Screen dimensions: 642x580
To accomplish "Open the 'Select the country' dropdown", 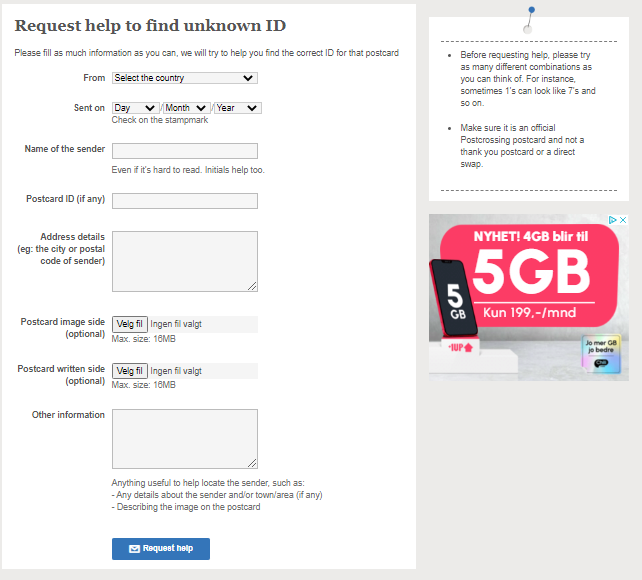I will [185, 78].
